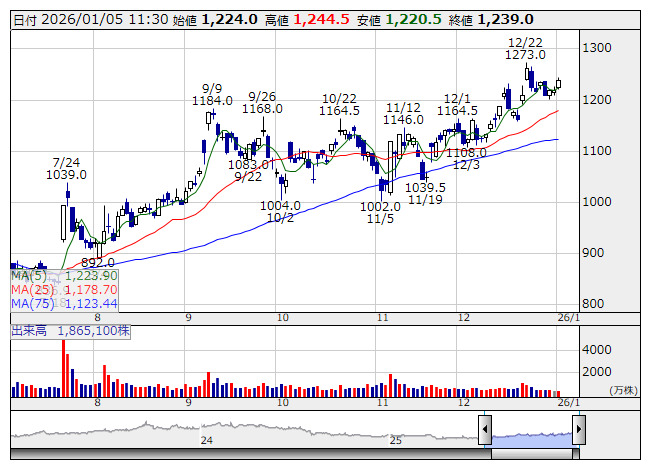The width and height of the screenshot is (653, 470).
Task: Click the 日付 2026/01/05 11:30 date
Action: click(91, 20)
